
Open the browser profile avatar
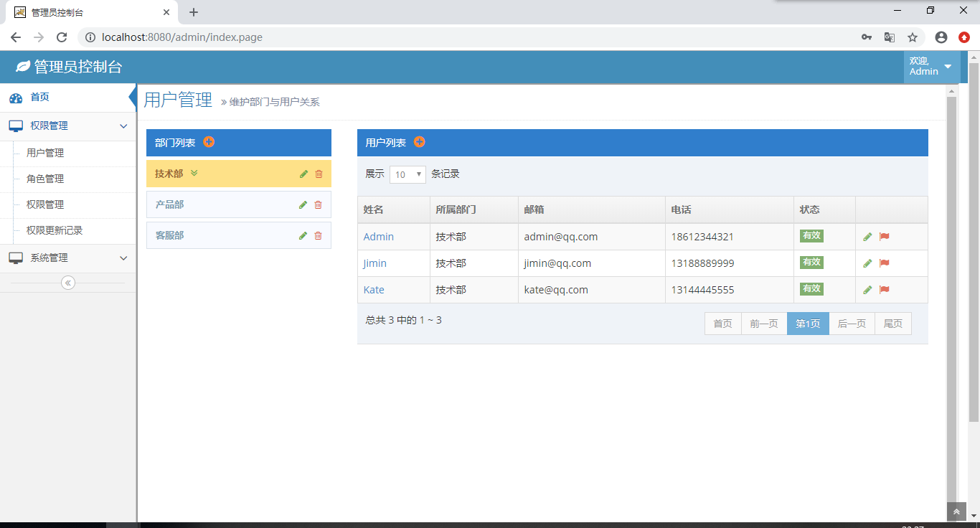941,37
